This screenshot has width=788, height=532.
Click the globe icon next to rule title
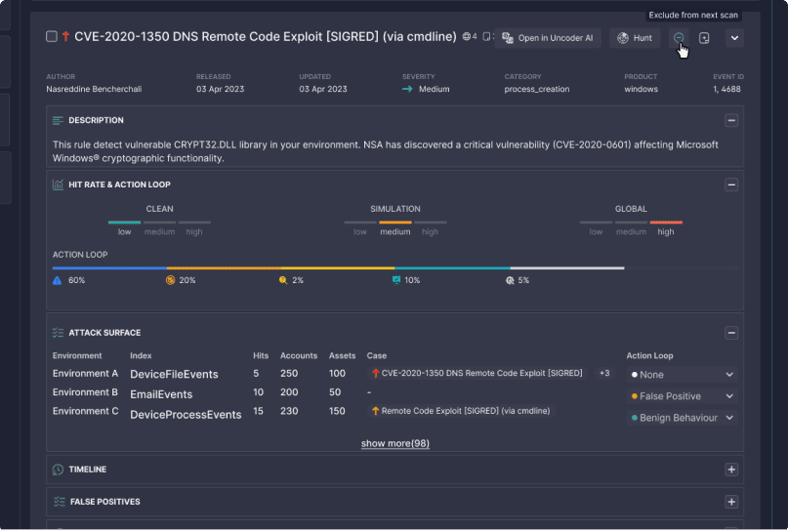pos(467,37)
